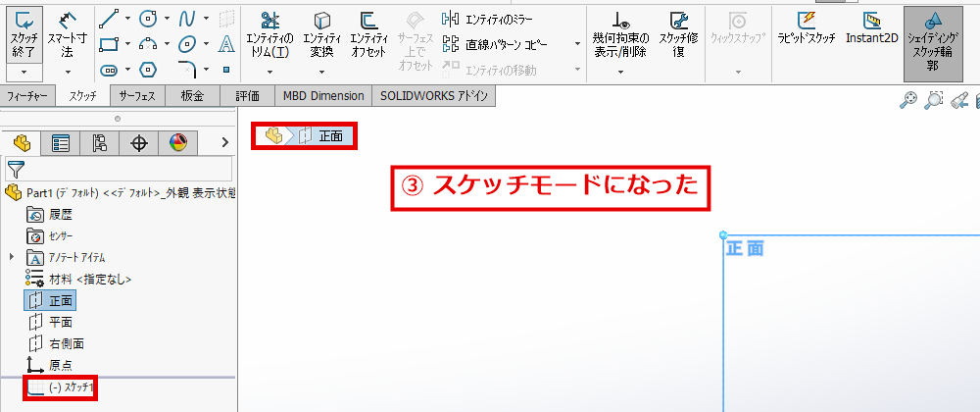Image resolution: width=980 pixels, height=412 pixels.
Task: Open dropdown beside the Spline tool
Action: pos(207,19)
